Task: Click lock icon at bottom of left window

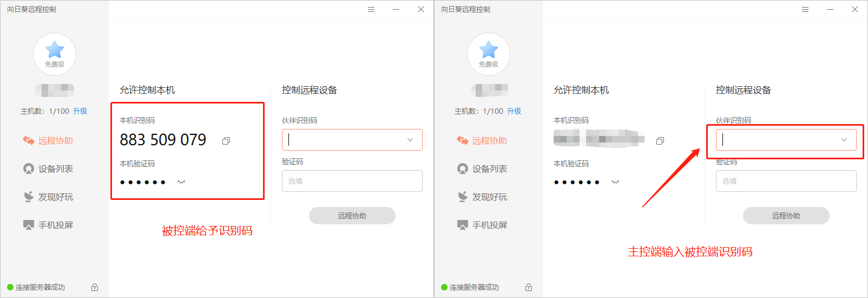Action: [x=95, y=287]
